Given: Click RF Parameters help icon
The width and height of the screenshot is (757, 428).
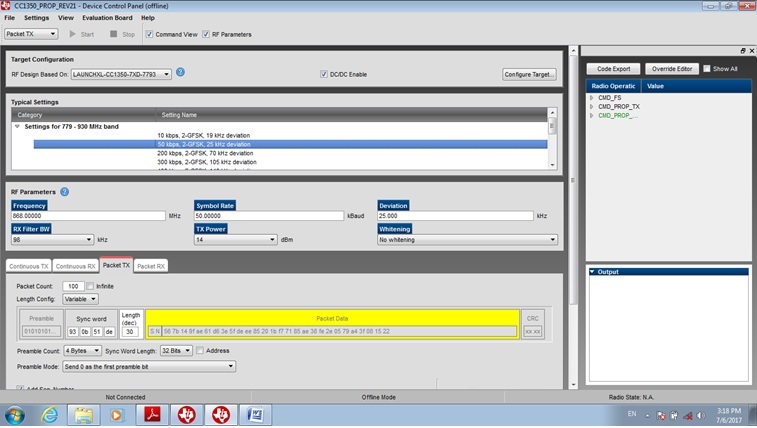Looking at the screenshot, I should tap(64, 192).
